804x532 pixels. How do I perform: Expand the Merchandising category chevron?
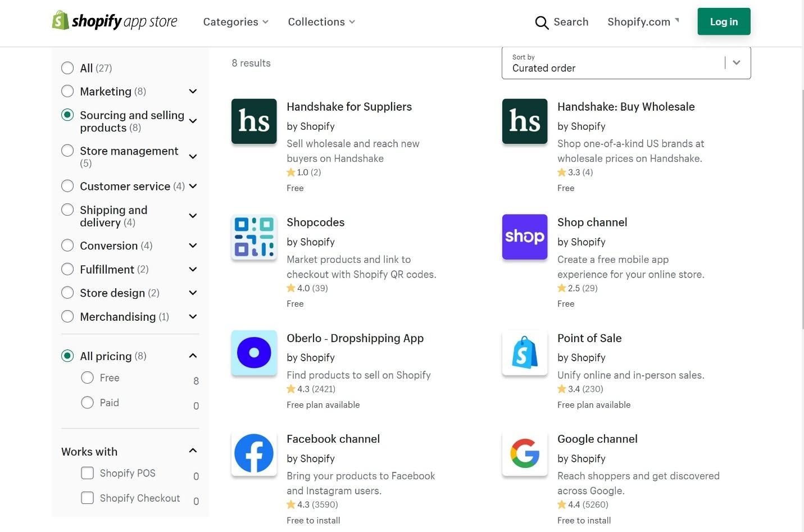click(193, 316)
